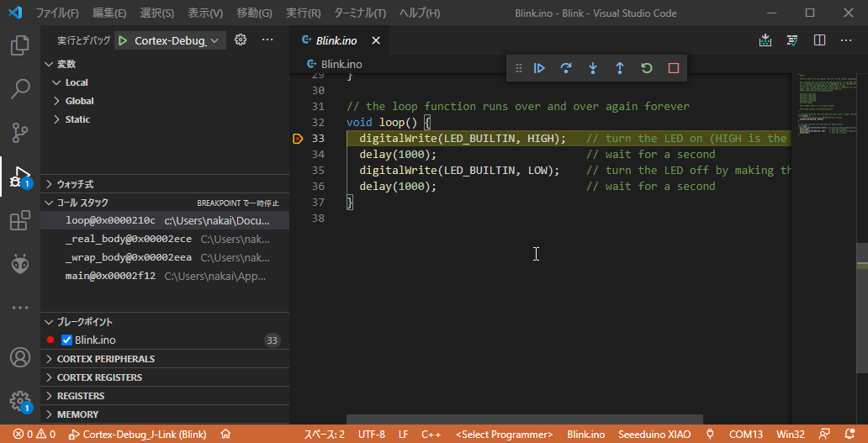
Task: Click the feedback icon in status bar
Action: coord(825,434)
